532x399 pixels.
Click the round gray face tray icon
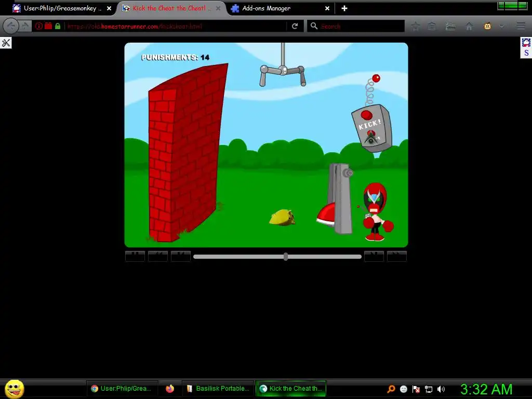coord(403,389)
